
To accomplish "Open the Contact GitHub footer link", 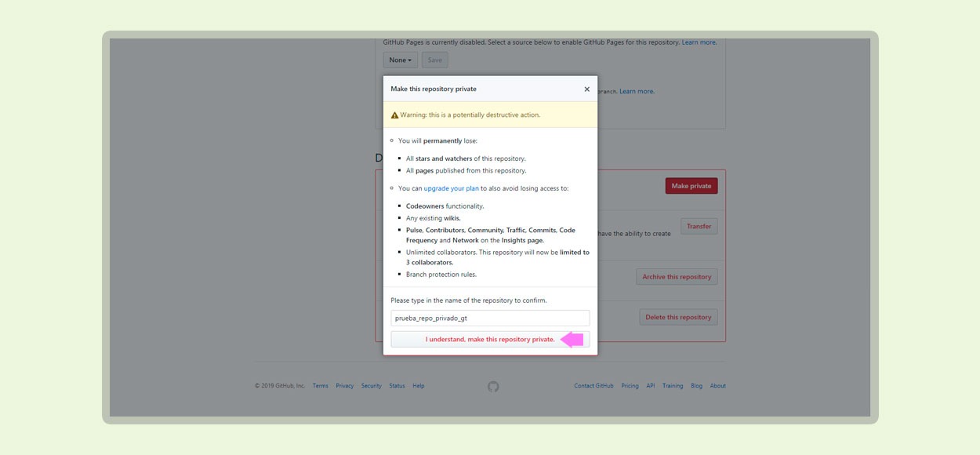I will (593, 386).
